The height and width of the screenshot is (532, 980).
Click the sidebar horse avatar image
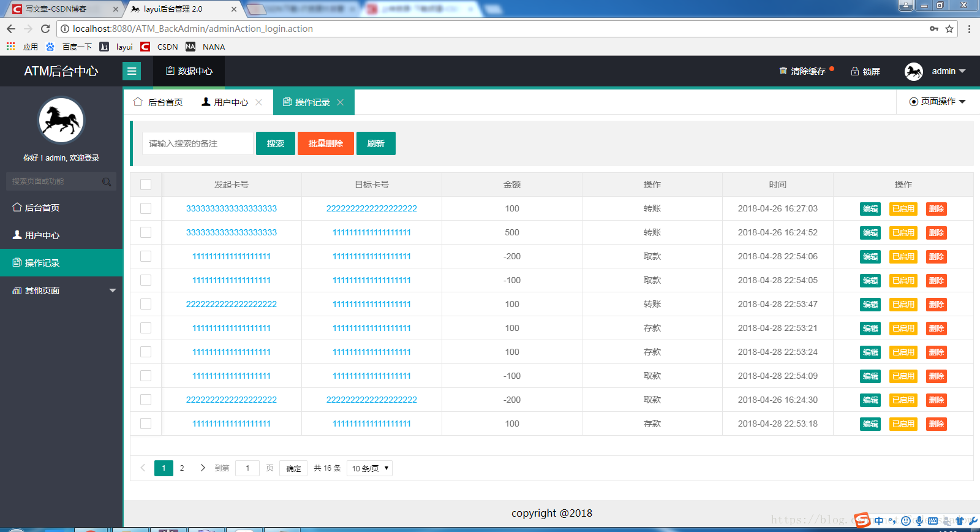point(61,120)
